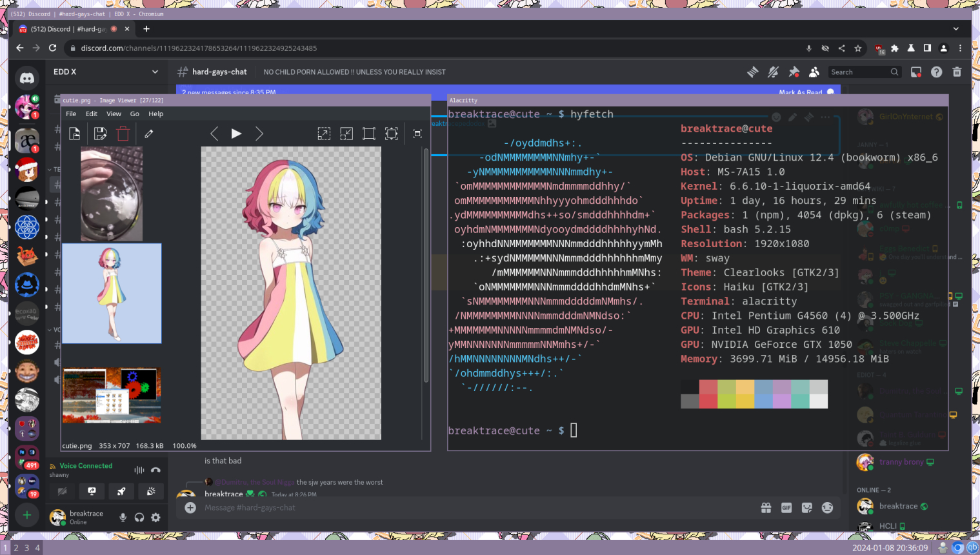
Task: Click Mark As Read in new messages bar
Action: tap(806, 92)
